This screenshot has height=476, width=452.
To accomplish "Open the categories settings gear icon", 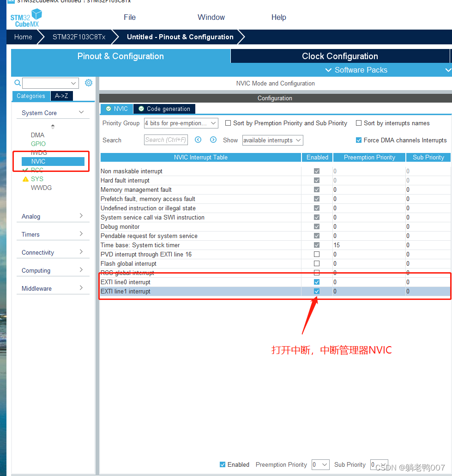I will 89,83.
